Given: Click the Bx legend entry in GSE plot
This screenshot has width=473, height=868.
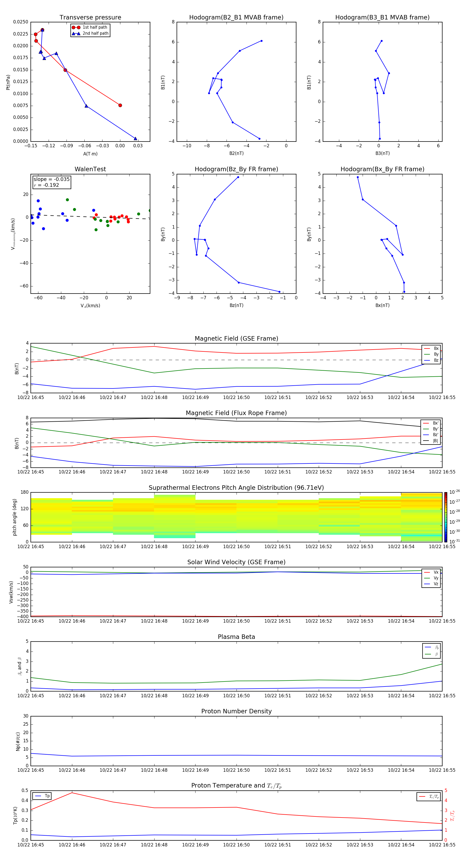Looking at the screenshot, I should tap(431, 349).
